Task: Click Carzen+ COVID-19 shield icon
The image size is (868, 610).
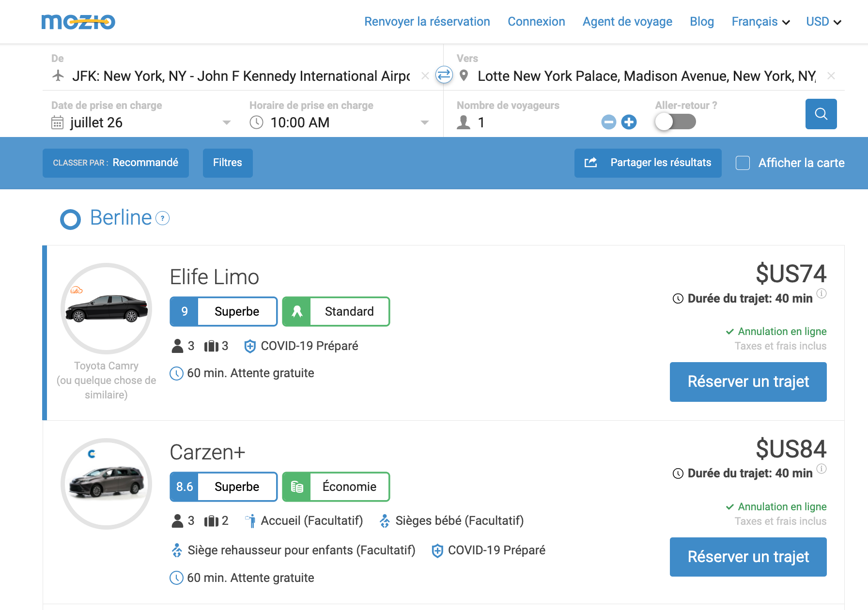Action: (x=437, y=550)
